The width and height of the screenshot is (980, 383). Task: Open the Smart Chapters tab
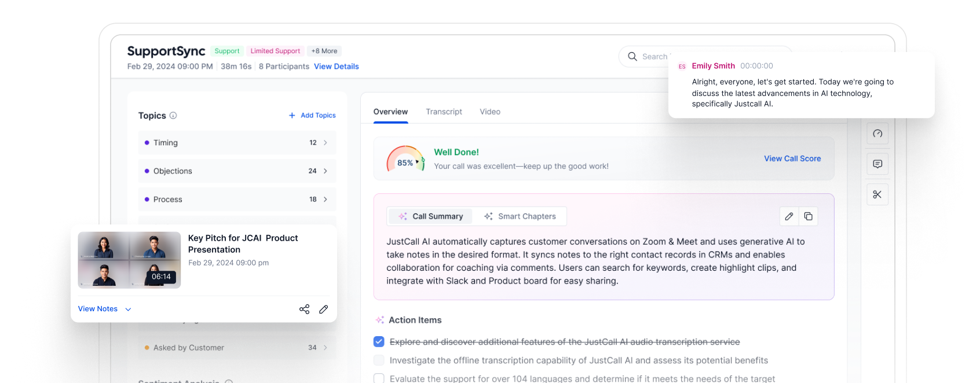520,216
